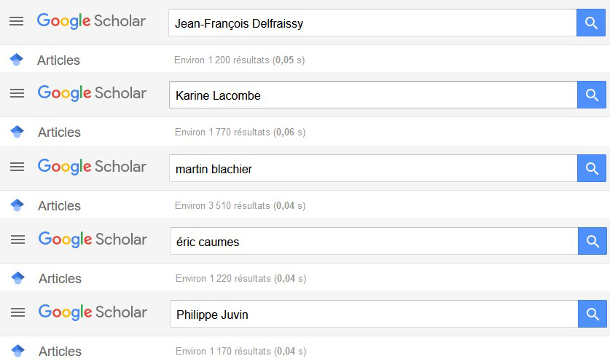Click scholar cap icon beside 1 170 résultats

[18, 351]
